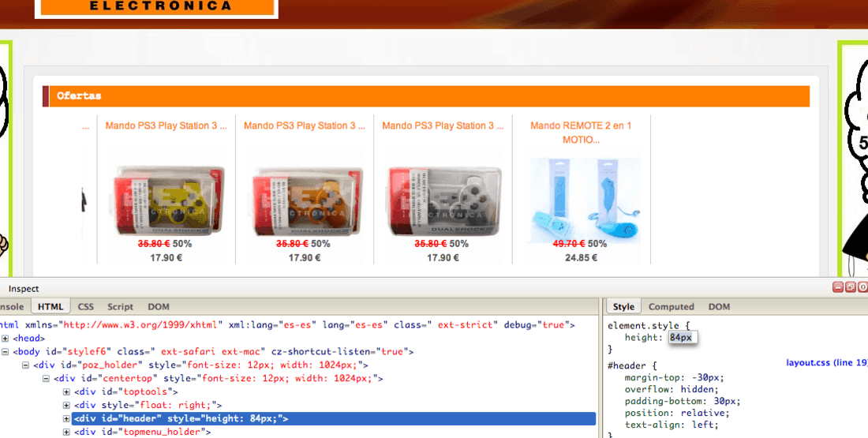Open layout.css source link
This screenshot has height=438, width=868.
pos(827,363)
